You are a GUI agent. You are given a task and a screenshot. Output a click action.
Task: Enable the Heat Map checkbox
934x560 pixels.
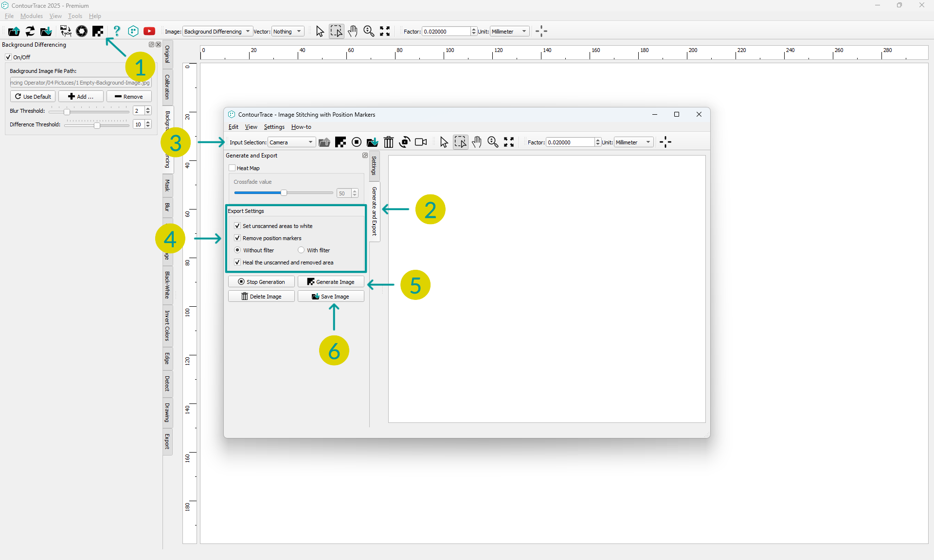(233, 168)
